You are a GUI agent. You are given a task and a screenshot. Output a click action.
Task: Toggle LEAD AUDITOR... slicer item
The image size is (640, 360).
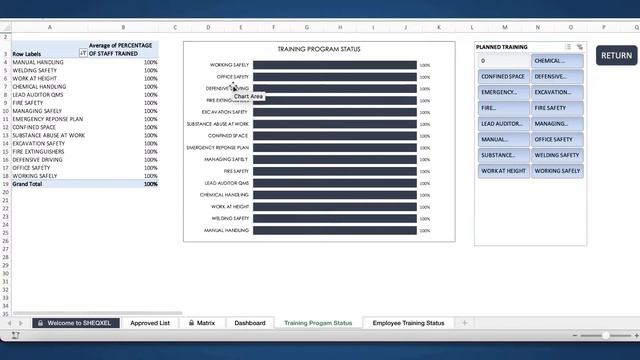504,124
